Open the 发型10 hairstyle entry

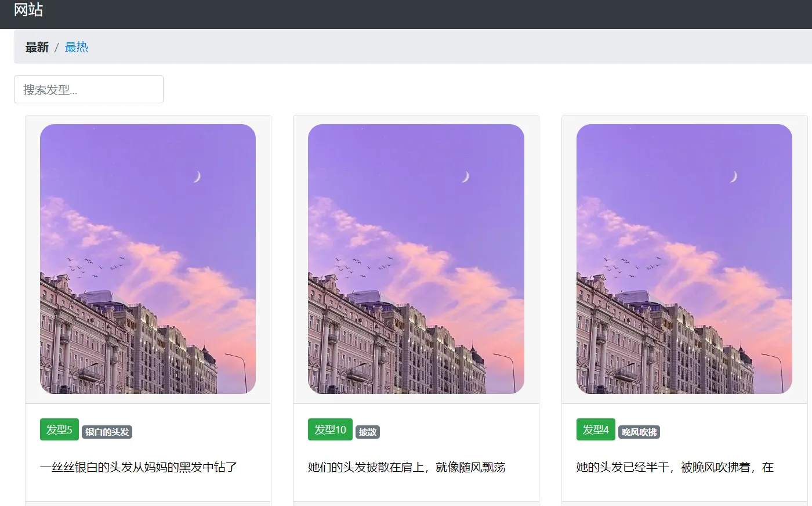[x=329, y=429]
